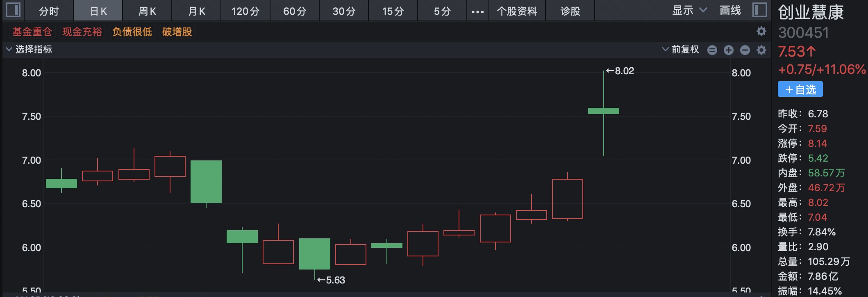Select the 5分 period tab

click(442, 11)
